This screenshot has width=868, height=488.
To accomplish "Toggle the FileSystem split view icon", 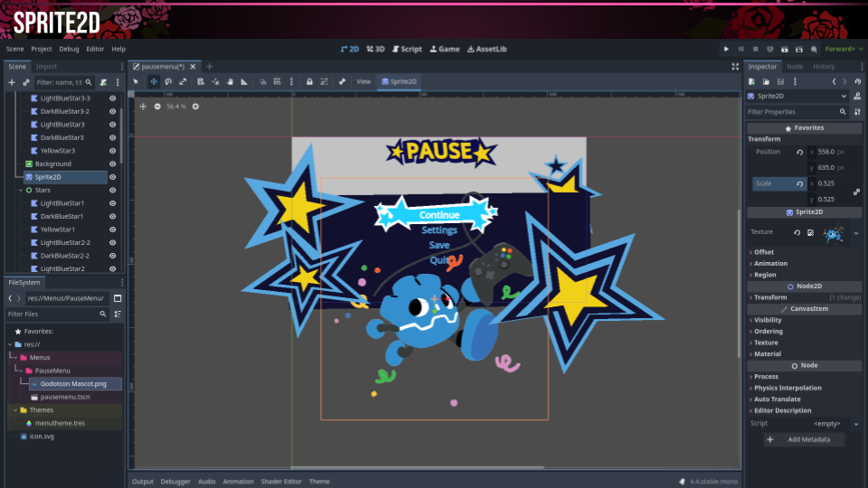I will coord(118,298).
